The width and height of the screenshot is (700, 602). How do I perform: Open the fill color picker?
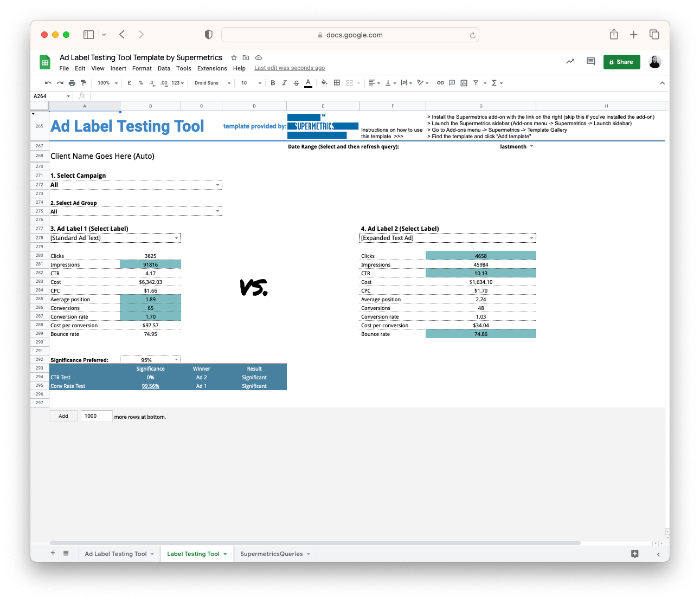click(324, 83)
